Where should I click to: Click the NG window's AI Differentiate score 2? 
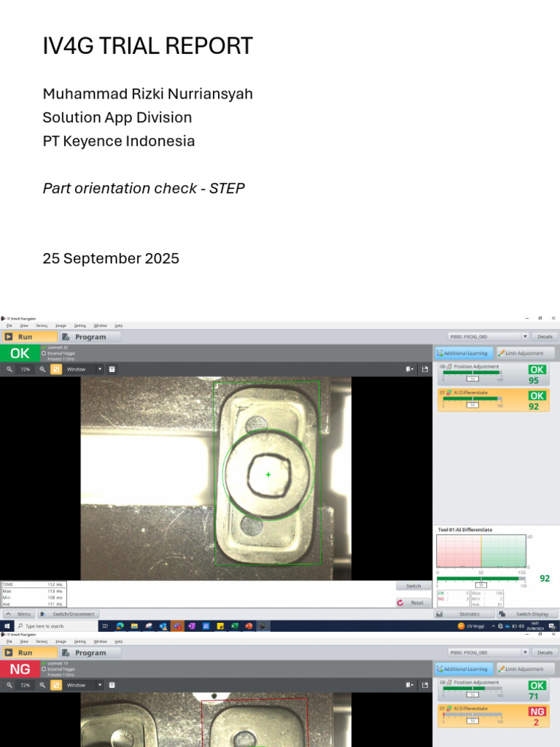pyautogui.click(x=536, y=722)
